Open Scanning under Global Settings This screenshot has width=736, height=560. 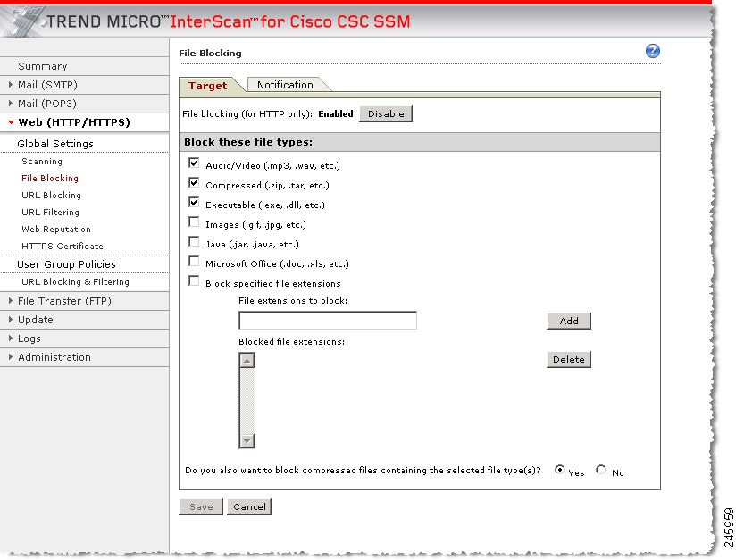click(x=42, y=162)
